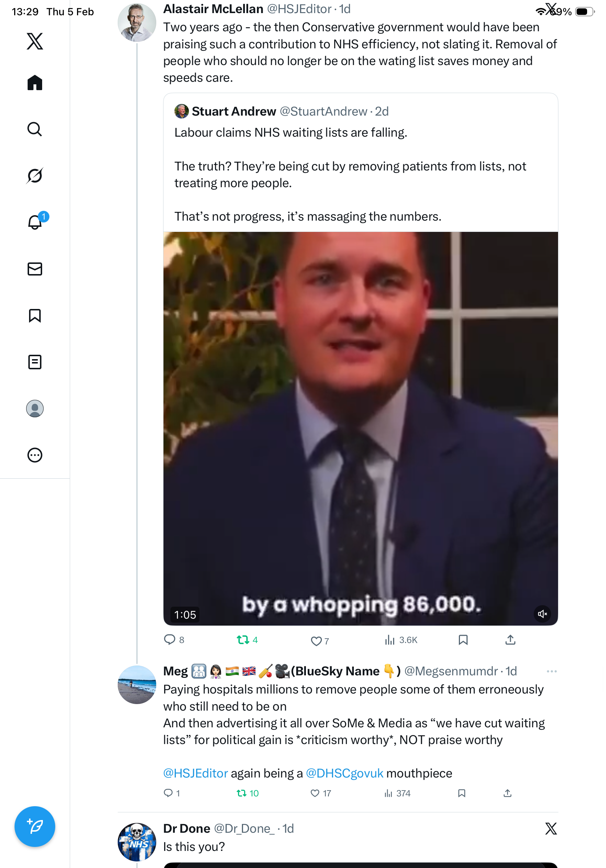Open the Notifications bell
The width and height of the screenshot is (606, 868).
coord(35,222)
